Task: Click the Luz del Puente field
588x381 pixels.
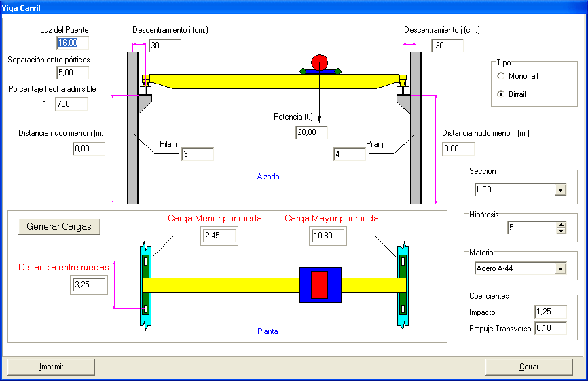Action: coord(72,43)
